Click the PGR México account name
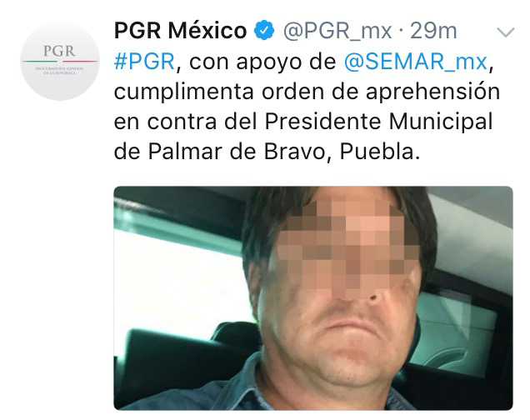530x420 pixels. [181, 30]
